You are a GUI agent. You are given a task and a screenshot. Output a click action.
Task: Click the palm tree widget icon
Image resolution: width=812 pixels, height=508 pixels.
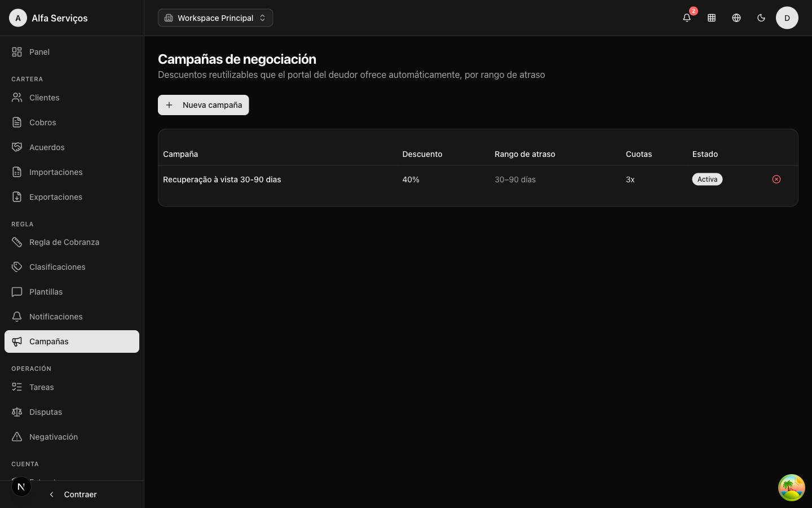coord(792,488)
